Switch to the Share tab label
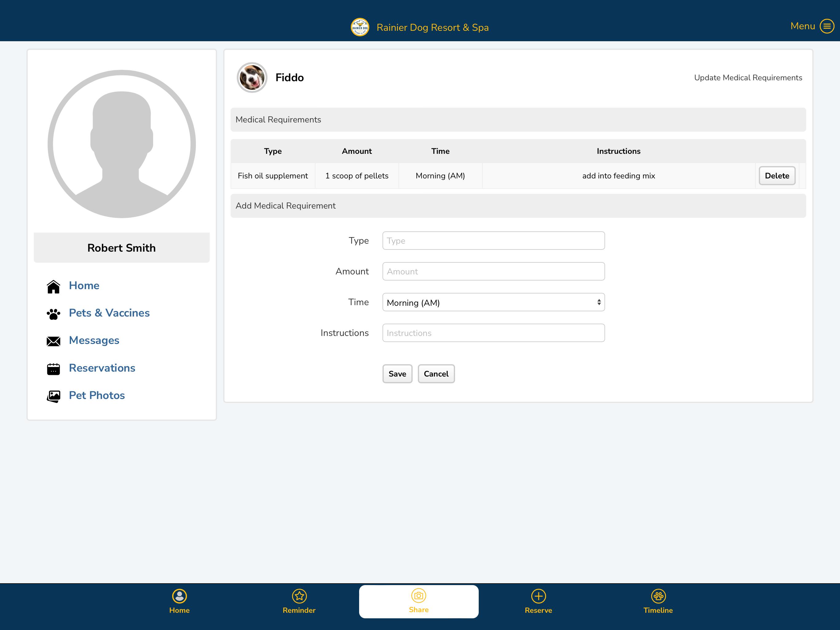This screenshot has height=630, width=840. tap(418, 610)
